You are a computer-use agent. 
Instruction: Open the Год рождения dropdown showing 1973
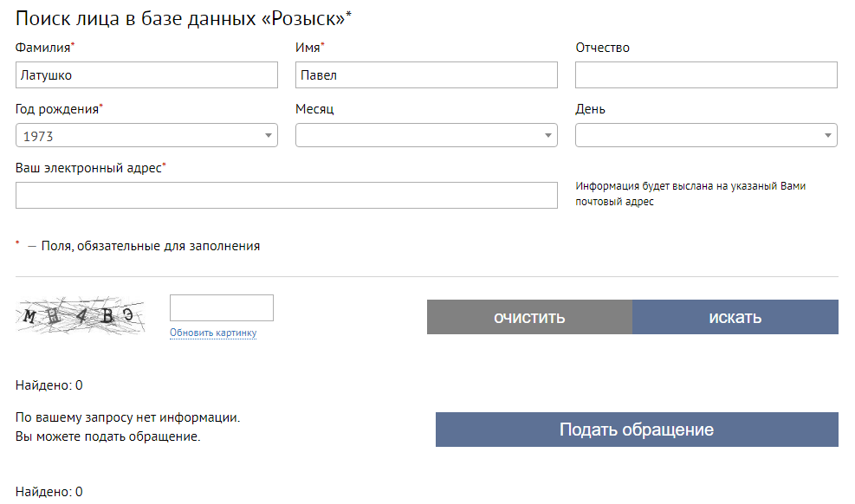coord(146,136)
